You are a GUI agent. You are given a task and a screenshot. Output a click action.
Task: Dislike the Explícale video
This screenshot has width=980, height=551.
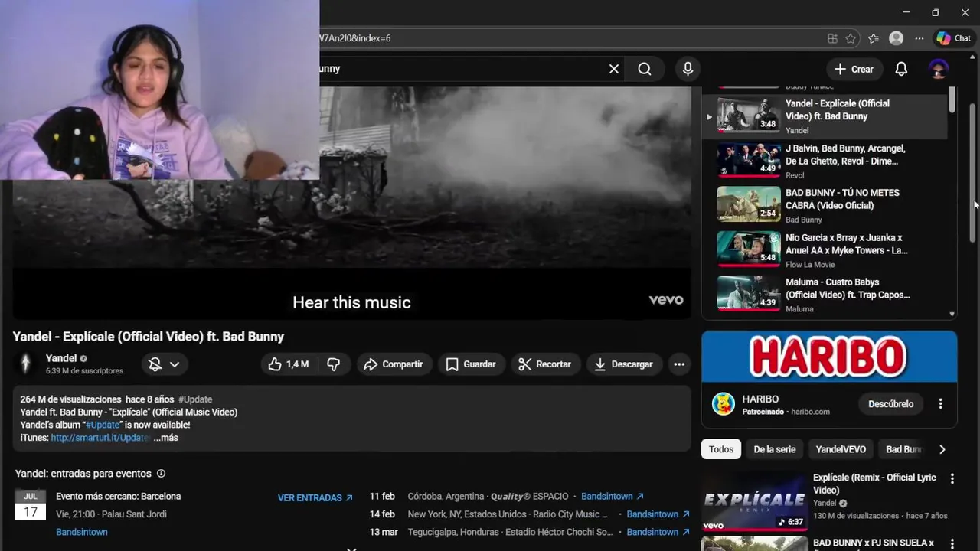334,364
